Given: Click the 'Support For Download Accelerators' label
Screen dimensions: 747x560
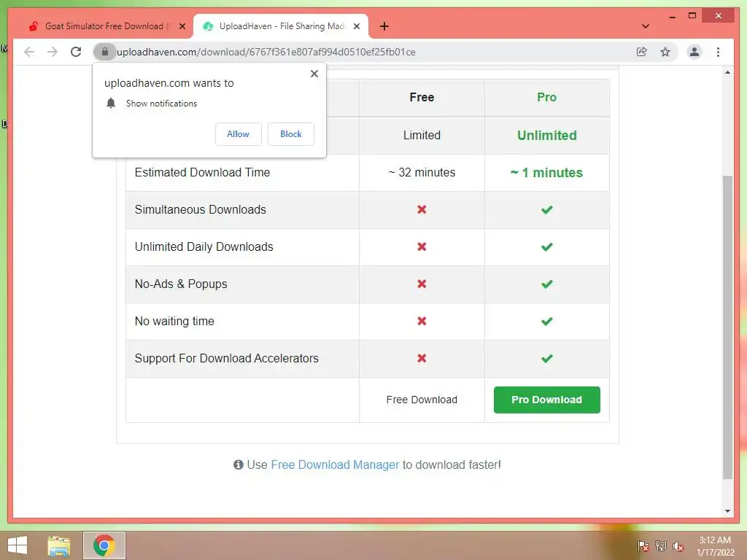Looking at the screenshot, I should (226, 358).
